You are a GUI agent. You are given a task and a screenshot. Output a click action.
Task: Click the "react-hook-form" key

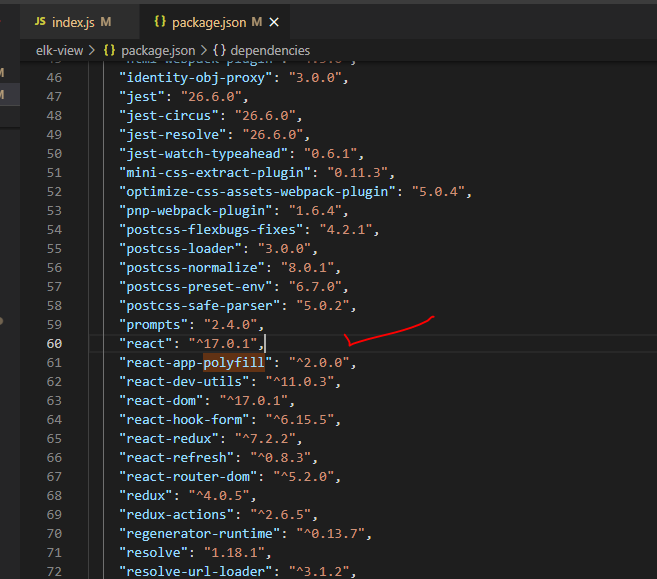click(185, 420)
